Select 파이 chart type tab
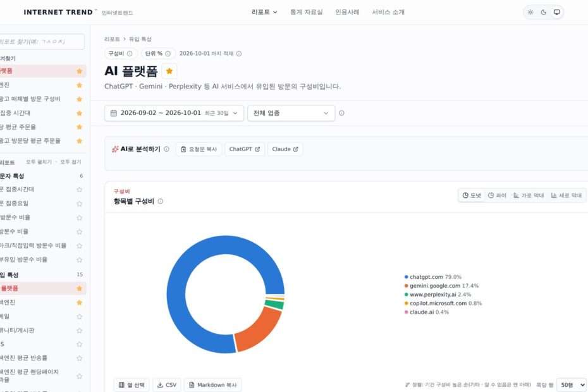This screenshot has width=588, height=392. (x=497, y=195)
